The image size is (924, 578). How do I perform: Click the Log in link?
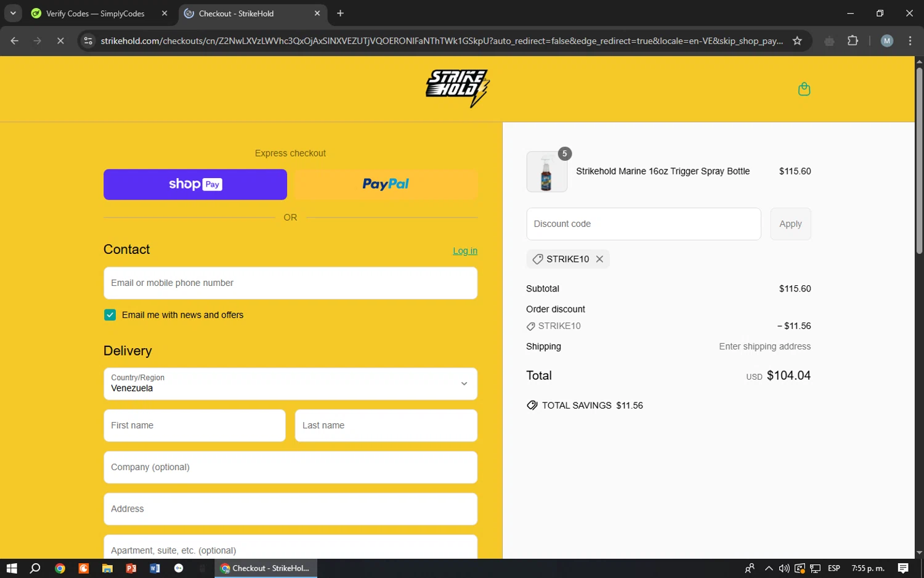tap(465, 251)
